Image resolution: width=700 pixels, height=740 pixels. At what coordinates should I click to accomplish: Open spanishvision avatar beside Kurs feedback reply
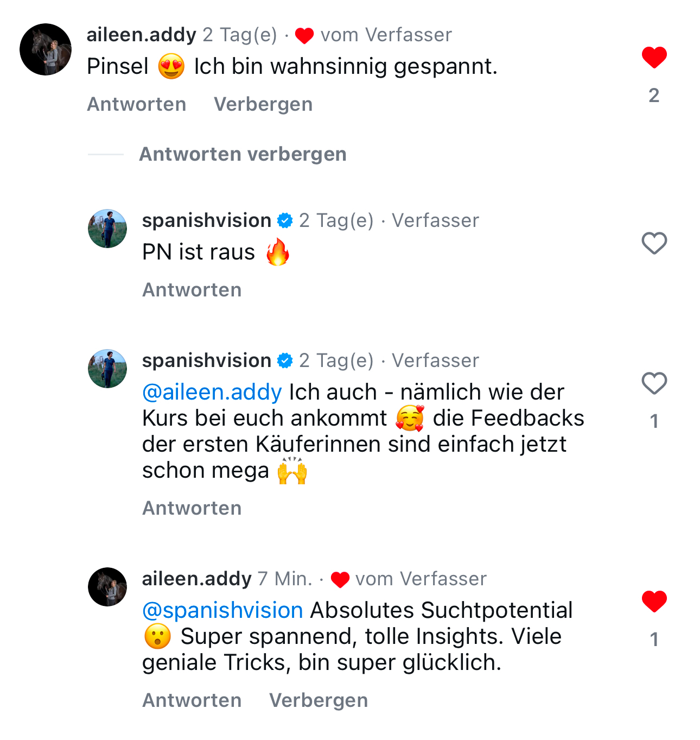[x=107, y=369]
